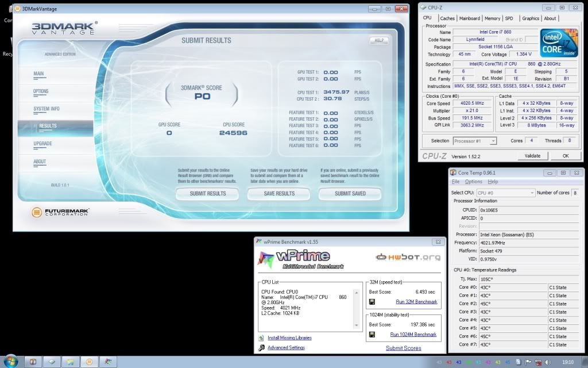Click the Help button in 3DMark Vantage

379,40
